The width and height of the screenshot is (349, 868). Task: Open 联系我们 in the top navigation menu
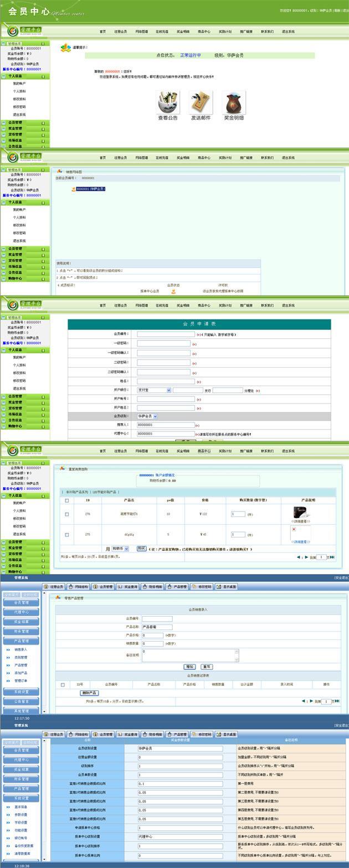coord(267,32)
